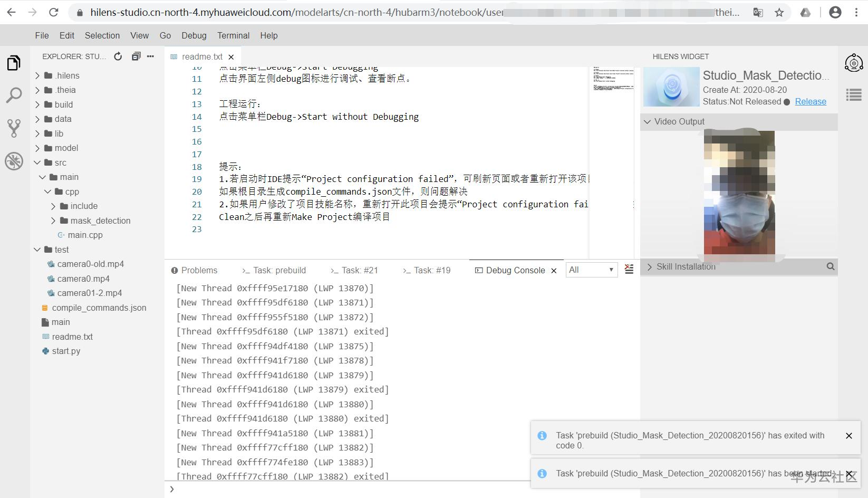This screenshot has height=498, width=868.
Task: Collapse all folders in the Explorer
Action: pyautogui.click(x=136, y=56)
